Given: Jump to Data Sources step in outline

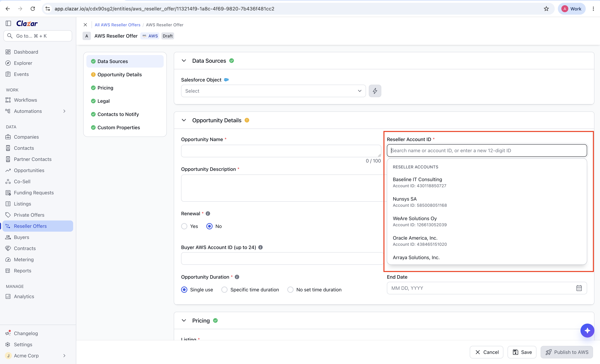Looking at the screenshot, I should (x=125, y=61).
